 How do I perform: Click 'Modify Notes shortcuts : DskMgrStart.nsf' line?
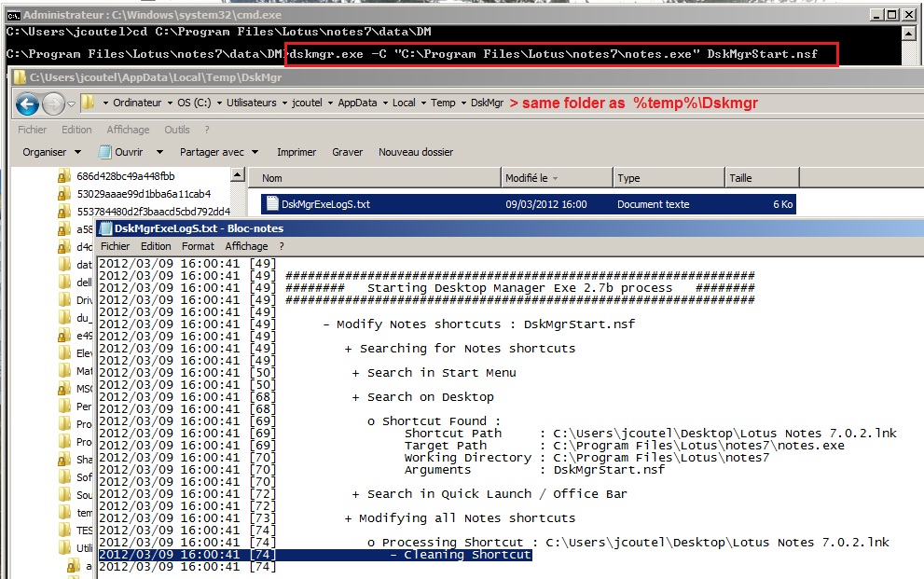(479, 324)
